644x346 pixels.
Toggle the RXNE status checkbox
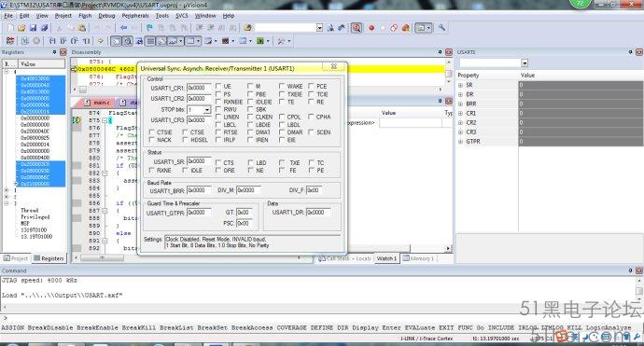point(151,171)
